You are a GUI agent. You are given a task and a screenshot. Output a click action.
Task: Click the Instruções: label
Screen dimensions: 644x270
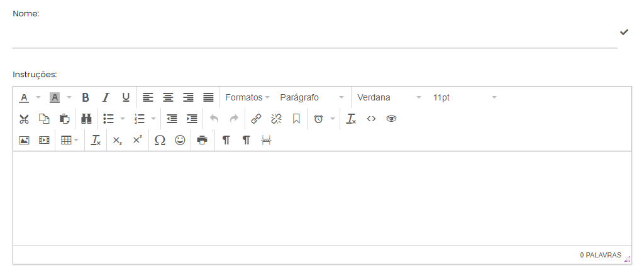click(35, 75)
